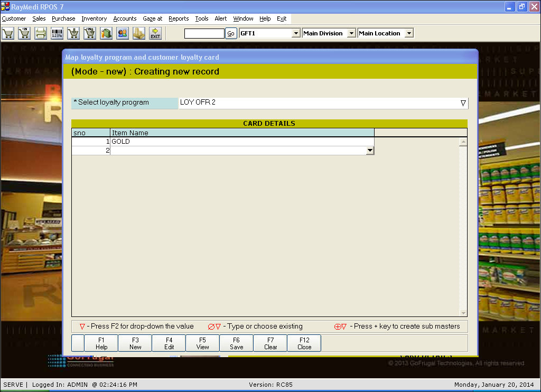Click the barcode 1234 toolbar icon
The image size is (541, 392).
(x=57, y=33)
